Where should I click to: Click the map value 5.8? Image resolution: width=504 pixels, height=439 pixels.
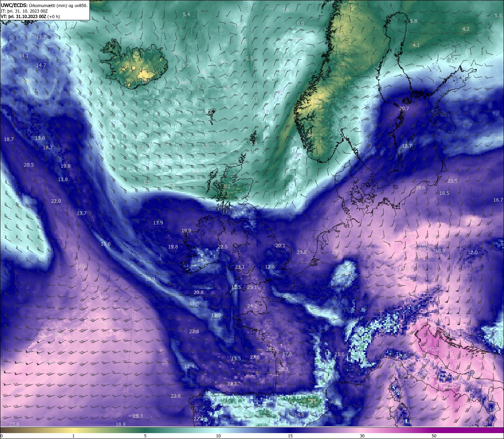pos(413,21)
